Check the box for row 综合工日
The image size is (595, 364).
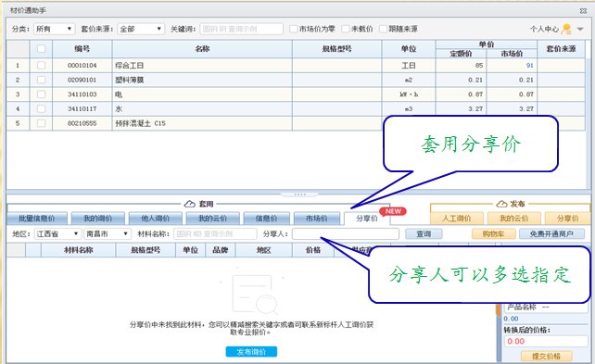(41, 65)
